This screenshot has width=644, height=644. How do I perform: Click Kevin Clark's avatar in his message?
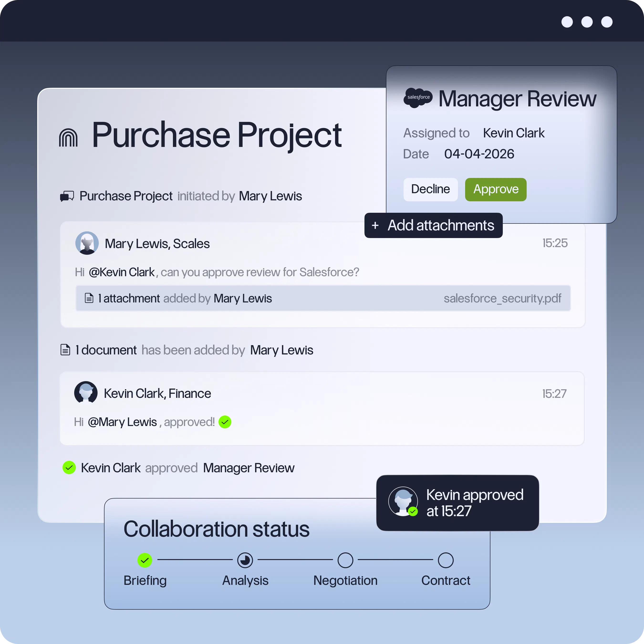click(86, 393)
